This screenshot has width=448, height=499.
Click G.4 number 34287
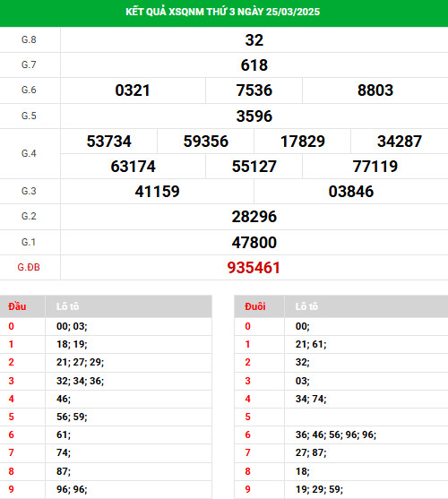pos(400,142)
